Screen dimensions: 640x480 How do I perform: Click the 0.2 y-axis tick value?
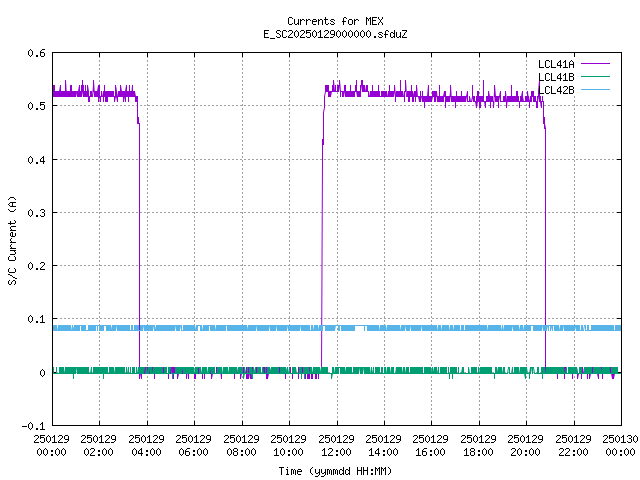point(36,266)
